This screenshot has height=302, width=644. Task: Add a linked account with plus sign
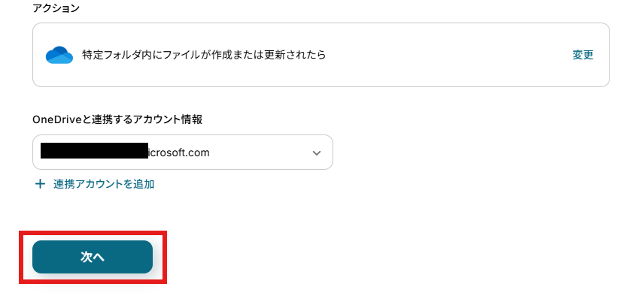point(40,183)
